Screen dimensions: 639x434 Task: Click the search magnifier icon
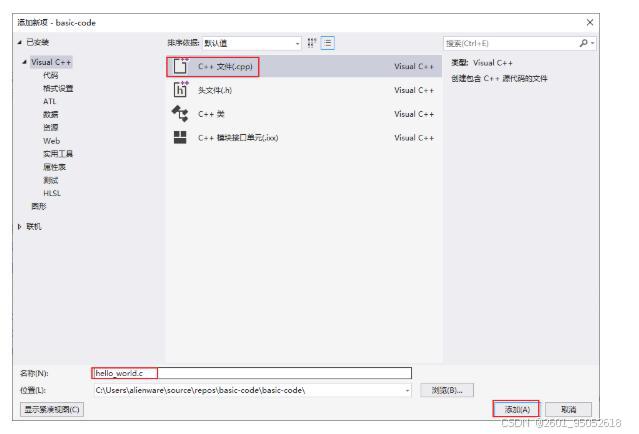(x=584, y=43)
